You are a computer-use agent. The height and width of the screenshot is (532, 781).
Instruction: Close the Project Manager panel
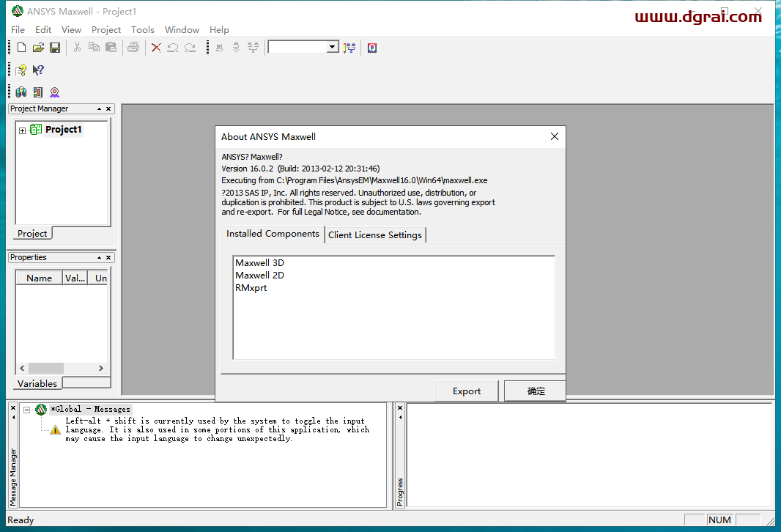click(108, 108)
